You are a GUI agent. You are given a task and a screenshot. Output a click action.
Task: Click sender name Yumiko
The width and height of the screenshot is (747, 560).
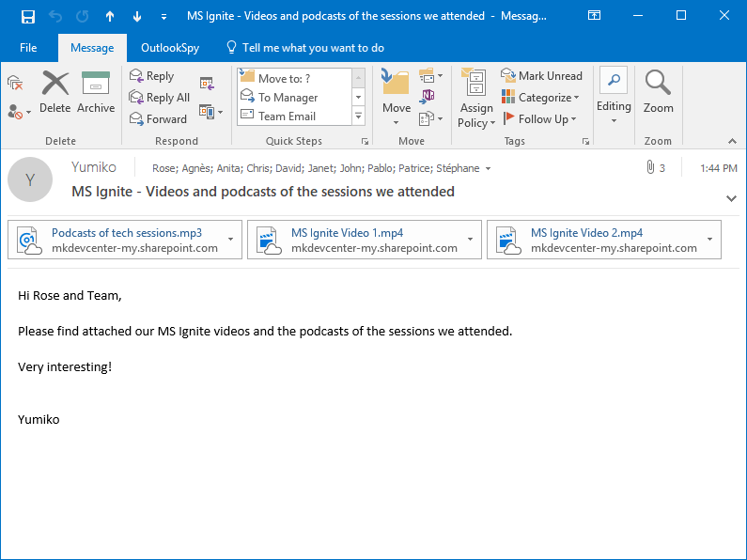click(94, 167)
